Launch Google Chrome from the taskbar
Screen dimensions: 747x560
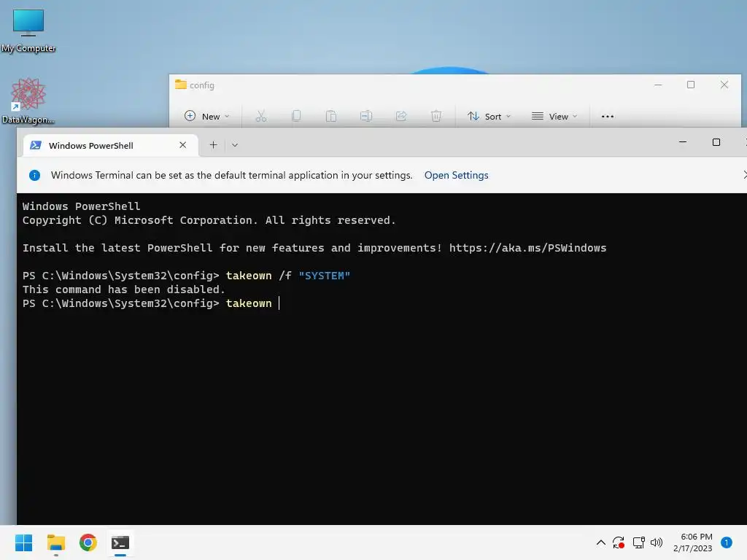88,542
